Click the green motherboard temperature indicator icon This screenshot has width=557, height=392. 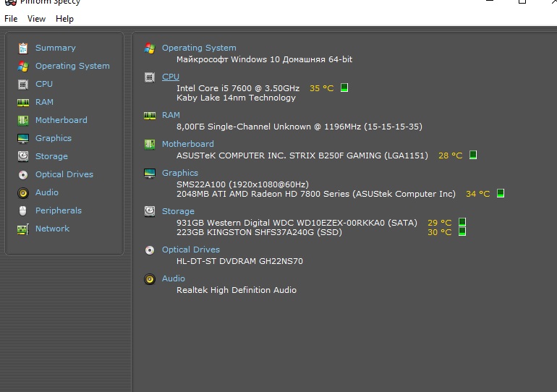(x=473, y=155)
